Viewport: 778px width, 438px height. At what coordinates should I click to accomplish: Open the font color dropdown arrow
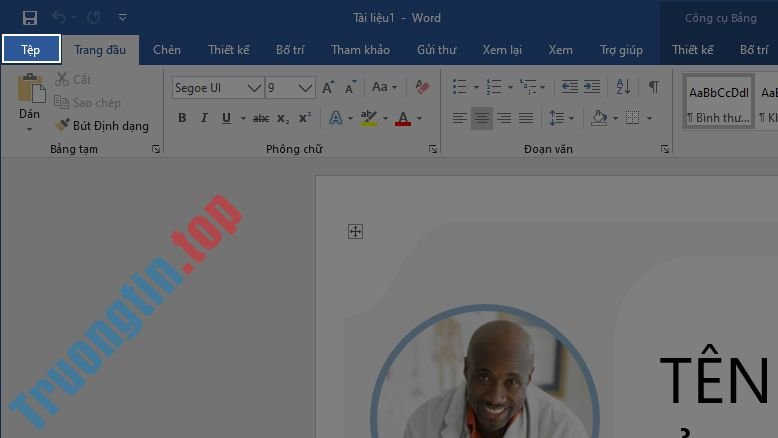tap(420, 118)
